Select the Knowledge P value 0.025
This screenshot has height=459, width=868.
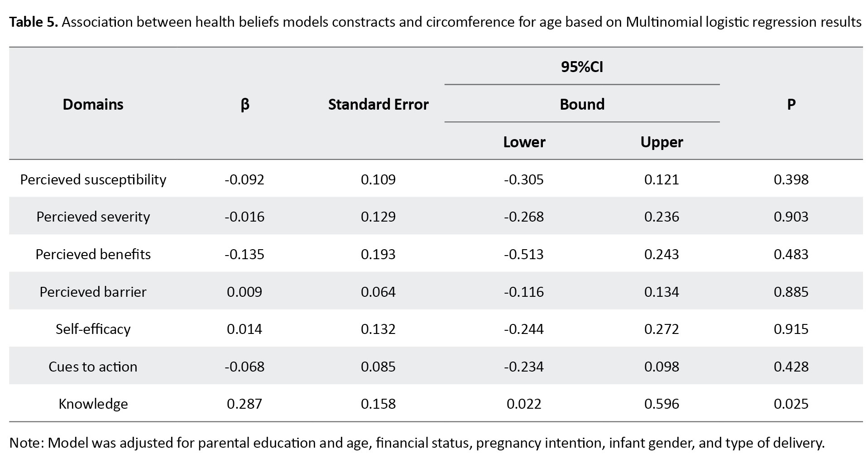791,404
